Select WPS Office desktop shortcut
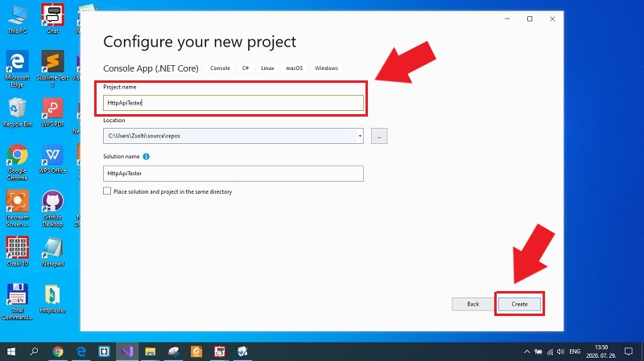644x361 pixels. (x=52, y=159)
